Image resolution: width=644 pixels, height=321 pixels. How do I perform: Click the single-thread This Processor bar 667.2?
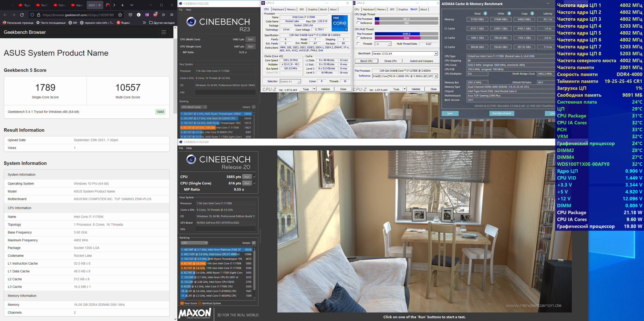[406, 19]
